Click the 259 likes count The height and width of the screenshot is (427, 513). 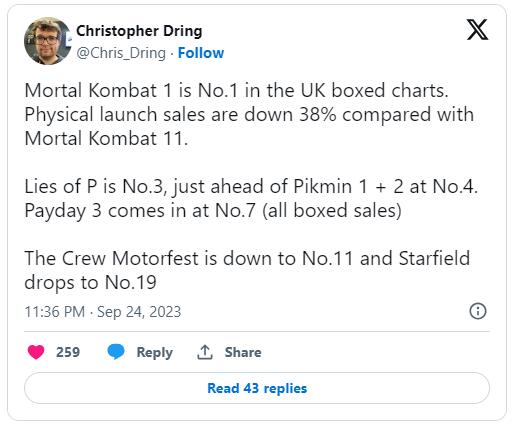tap(68, 352)
